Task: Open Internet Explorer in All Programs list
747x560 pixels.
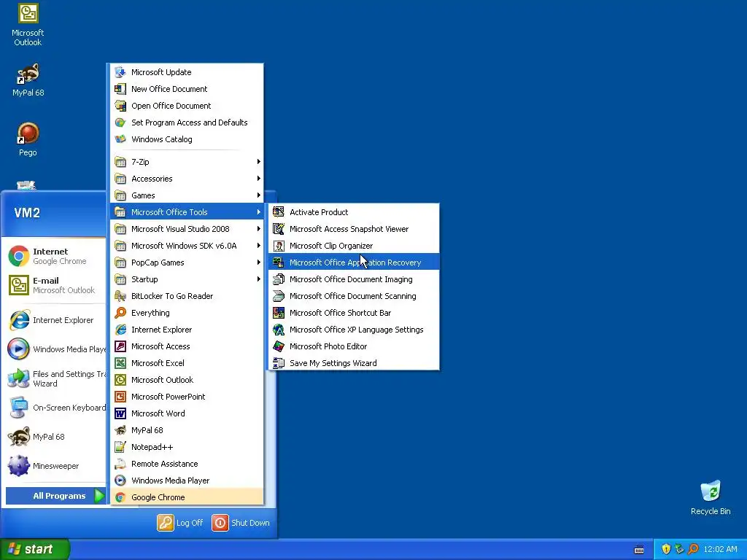Action: [x=187, y=330]
